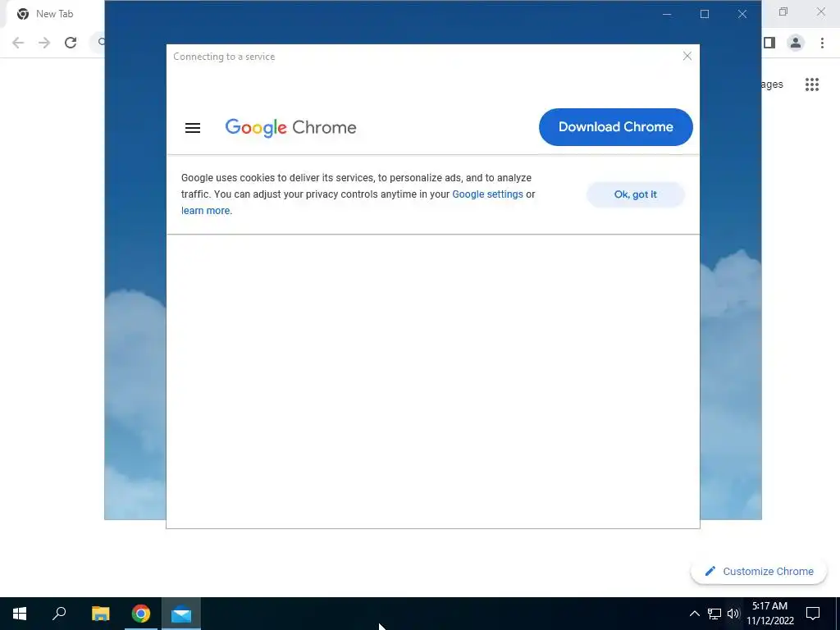Maximize the blue setup window
This screenshot has width=840, height=630.
click(x=705, y=14)
